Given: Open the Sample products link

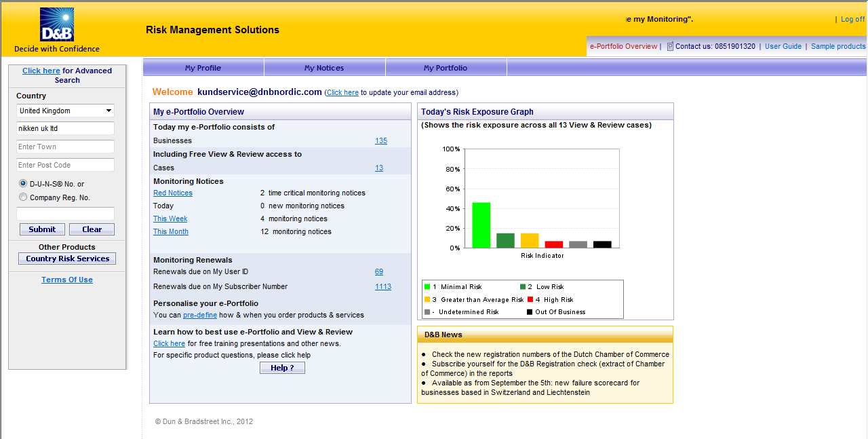Looking at the screenshot, I should tap(838, 46).
